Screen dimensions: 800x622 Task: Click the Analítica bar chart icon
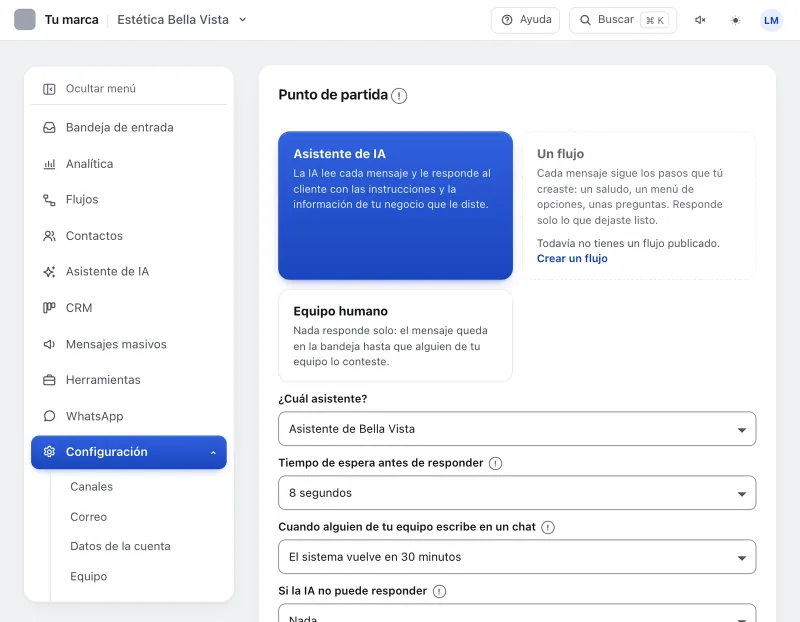click(x=49, y=164)
